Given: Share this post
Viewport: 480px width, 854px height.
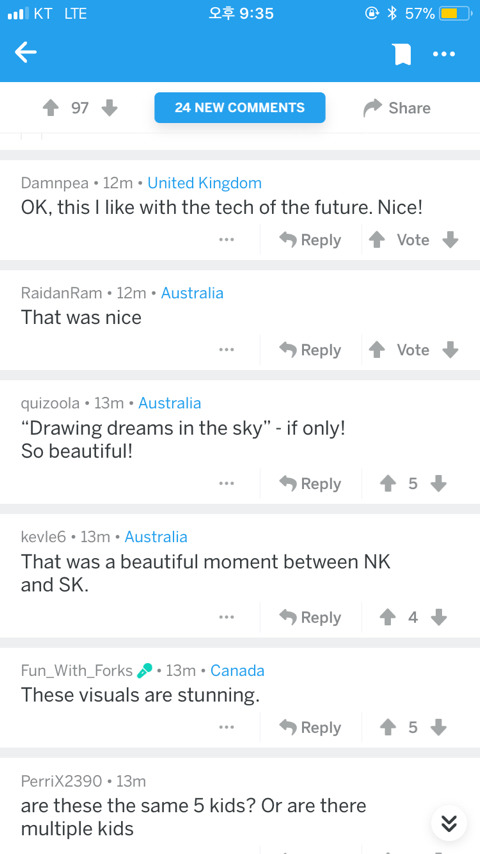Looking at the screenshot, I should click(397, 108).
